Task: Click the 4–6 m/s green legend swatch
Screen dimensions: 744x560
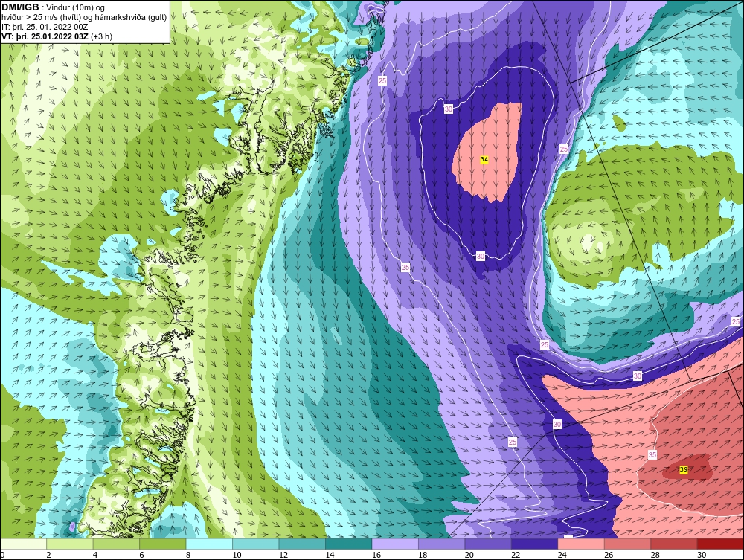Action: tap(116, 544)
